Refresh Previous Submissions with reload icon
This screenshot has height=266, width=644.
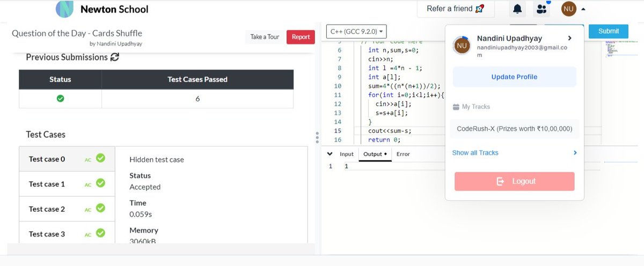pos(115,57)
